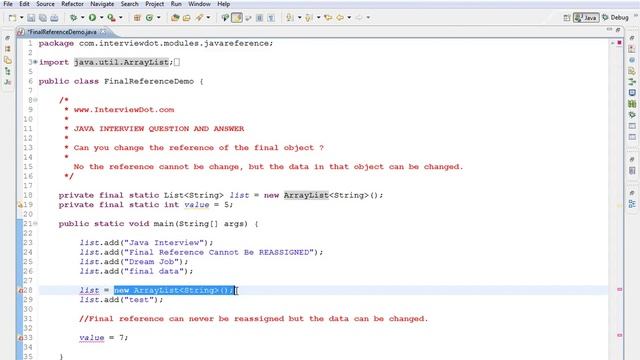This screenshot has height=360, width=640.
Task: Click the New Java Class icon
Action: [149, 18]
